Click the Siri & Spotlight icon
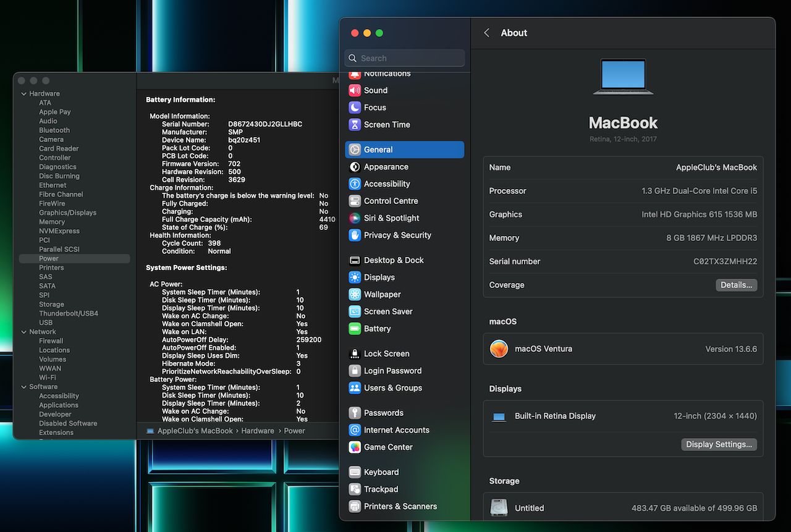 pos(355,218)
